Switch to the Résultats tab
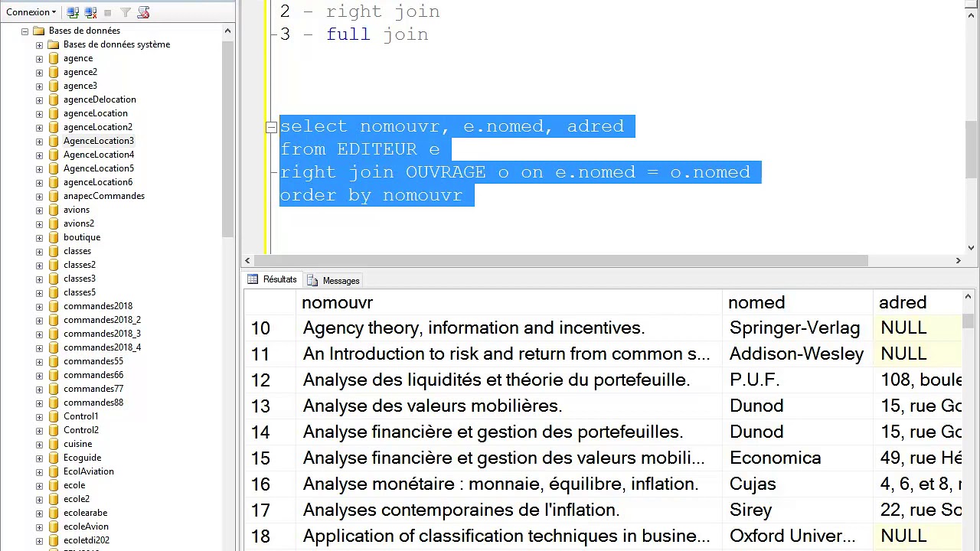 tap(273, 280)
